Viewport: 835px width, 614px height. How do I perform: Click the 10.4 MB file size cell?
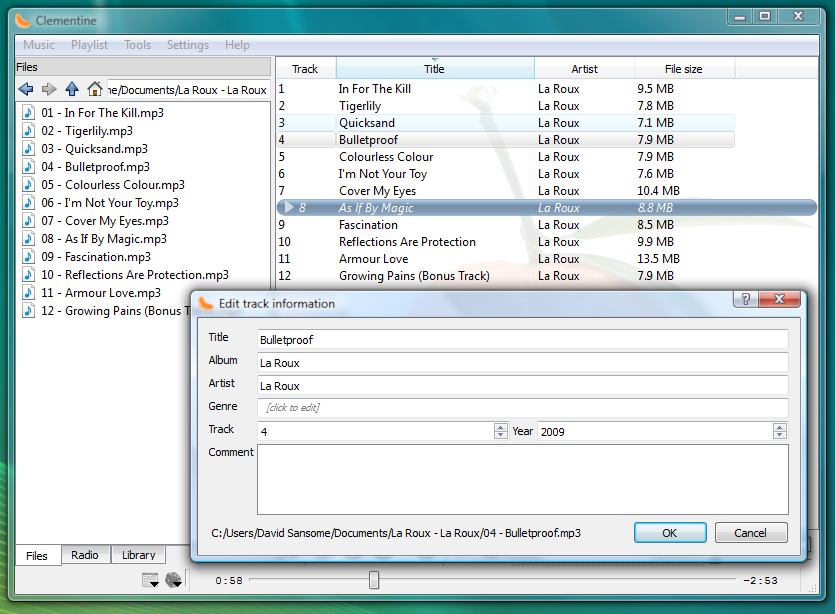click(x=659, y=191)
